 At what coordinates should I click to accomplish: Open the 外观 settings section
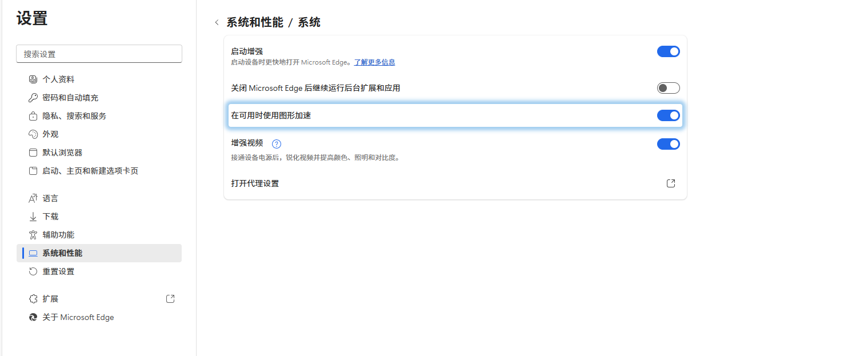click(99, 134)
